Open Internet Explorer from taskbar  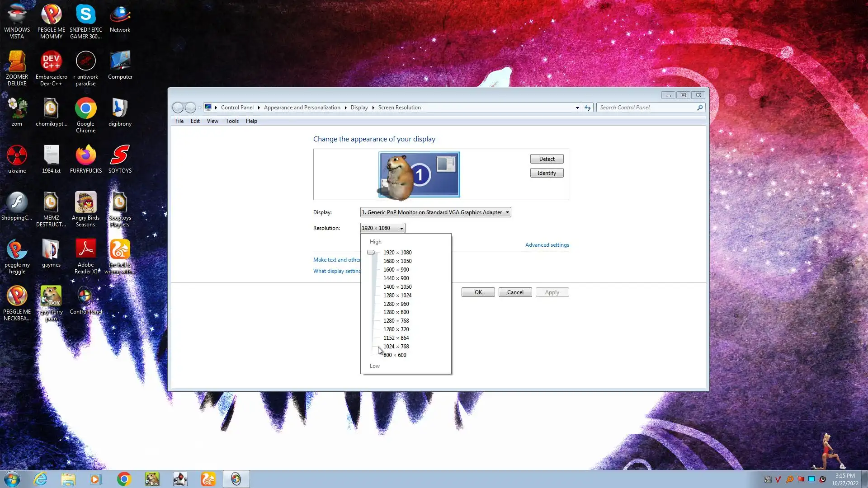41,479
